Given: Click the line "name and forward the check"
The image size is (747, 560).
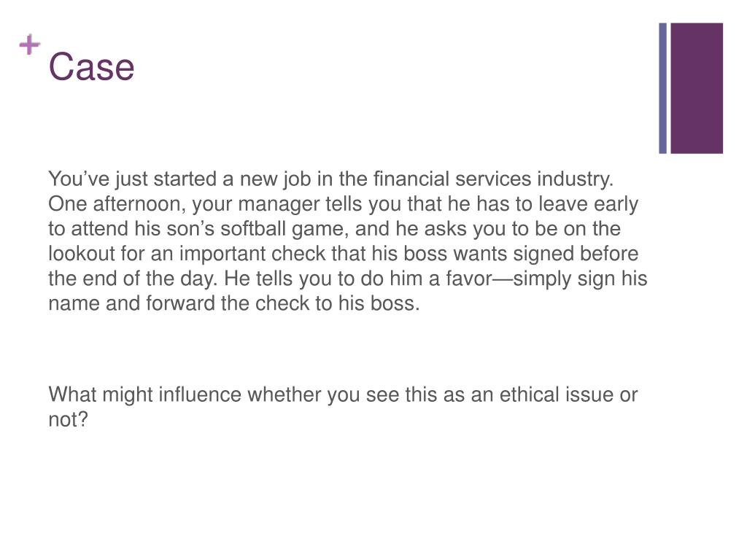Looking at the screenshot, I should [x=234, y=303].
